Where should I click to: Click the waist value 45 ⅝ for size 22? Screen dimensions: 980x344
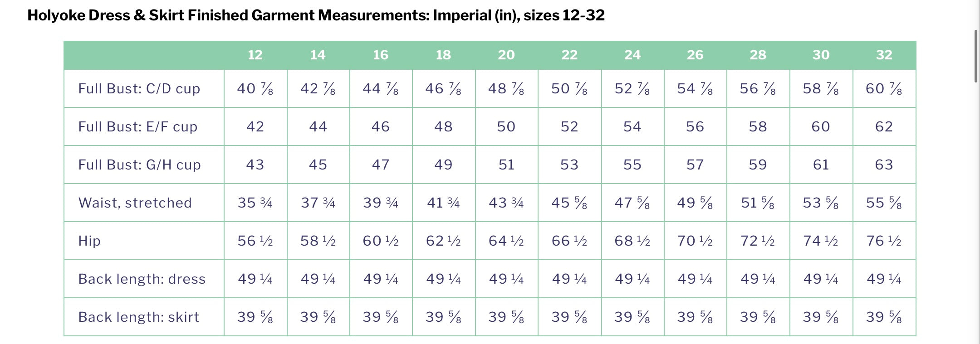569,203
